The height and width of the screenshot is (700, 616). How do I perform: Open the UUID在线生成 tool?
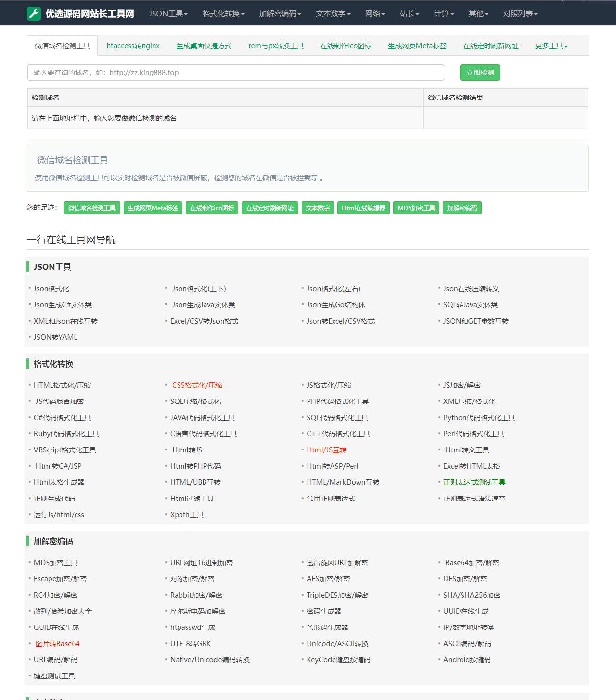(466, 611)
